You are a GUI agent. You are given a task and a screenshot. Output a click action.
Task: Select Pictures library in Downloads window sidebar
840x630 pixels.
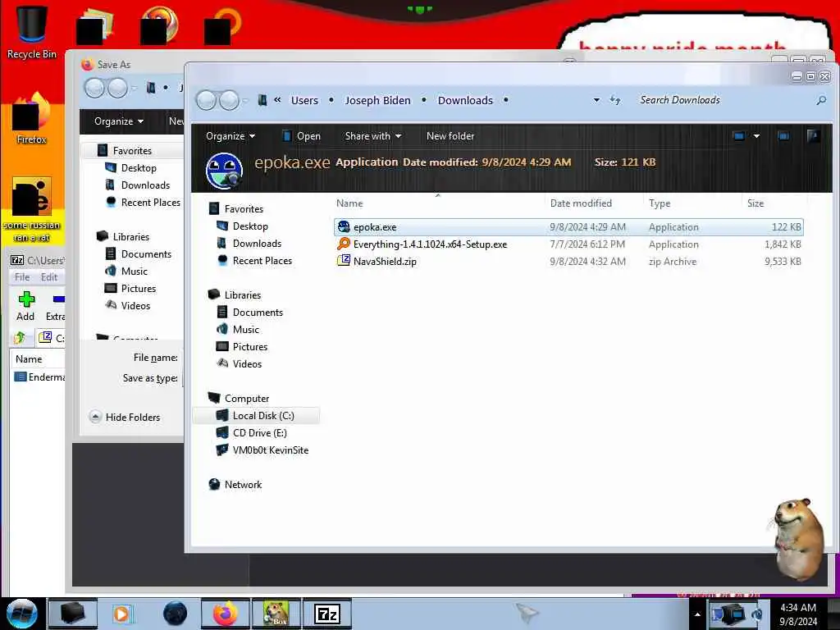tap(249, 347)
